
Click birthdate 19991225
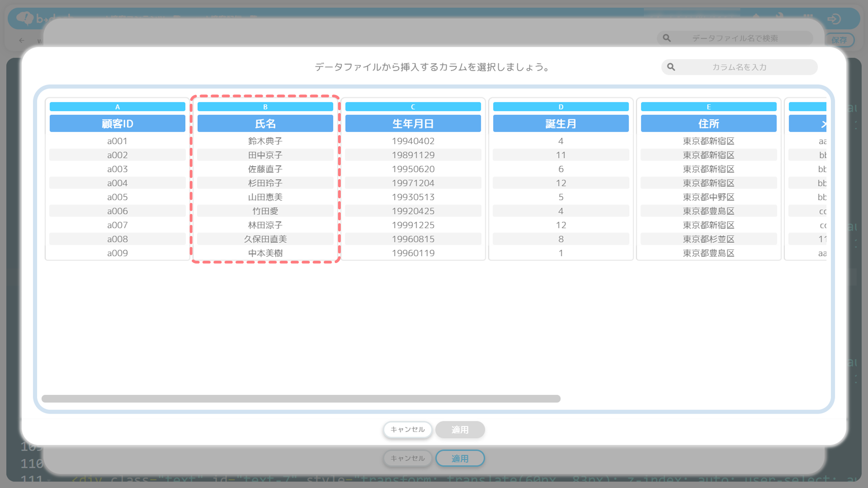pos(413,225)
